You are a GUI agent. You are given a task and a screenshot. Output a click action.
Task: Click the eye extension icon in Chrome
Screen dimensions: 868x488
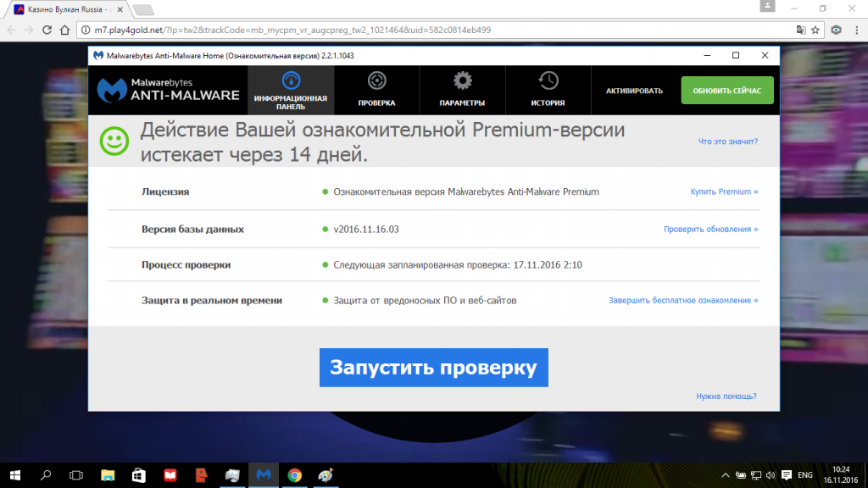pos(837,30)
